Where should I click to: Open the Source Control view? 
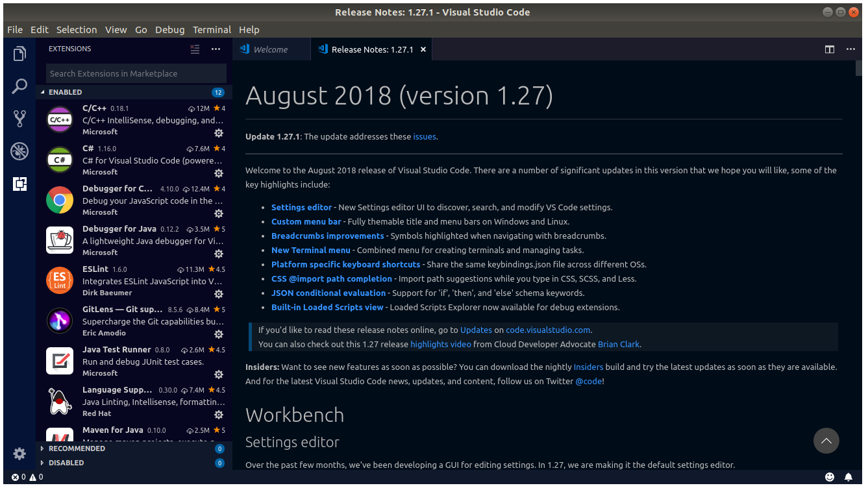[19, 119]
